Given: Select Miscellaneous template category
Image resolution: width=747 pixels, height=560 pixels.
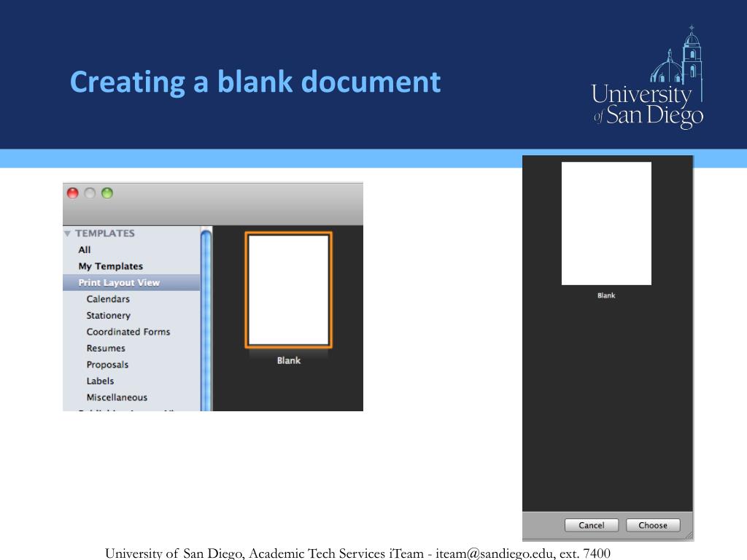Looking at the screenshot, I should [117, 397].
